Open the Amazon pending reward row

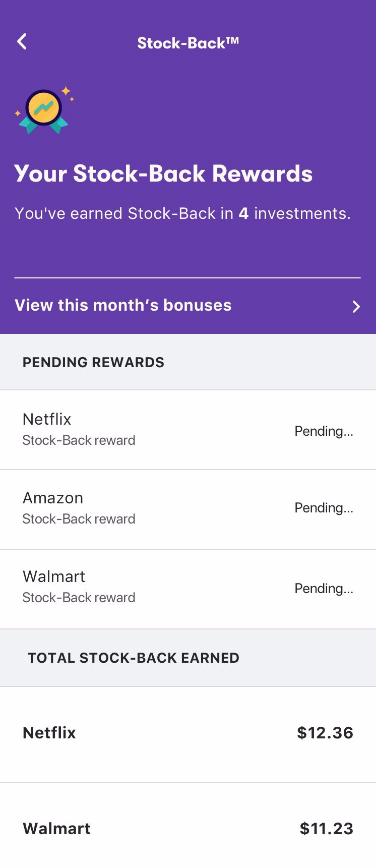188,509
